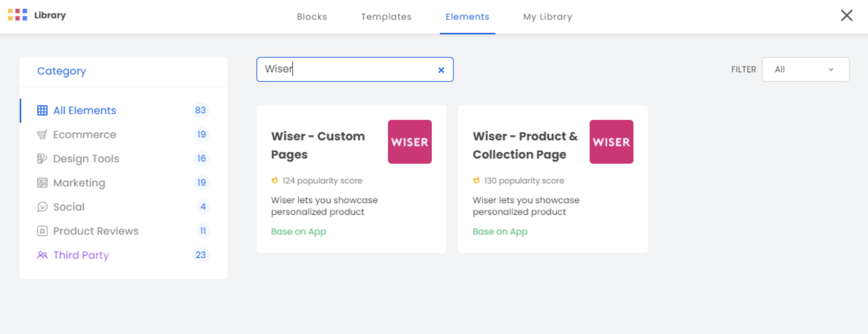This screenshot has width=868, height=334.
Task: Click the 23 count badge for Third Party
Action: tap(201, 255)
